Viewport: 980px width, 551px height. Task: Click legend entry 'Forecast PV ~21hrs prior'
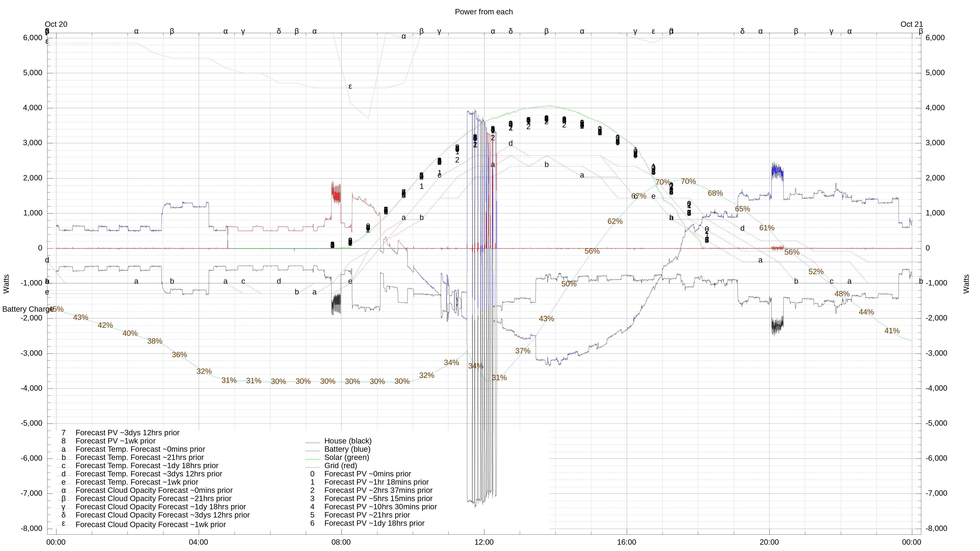(367, 515)
